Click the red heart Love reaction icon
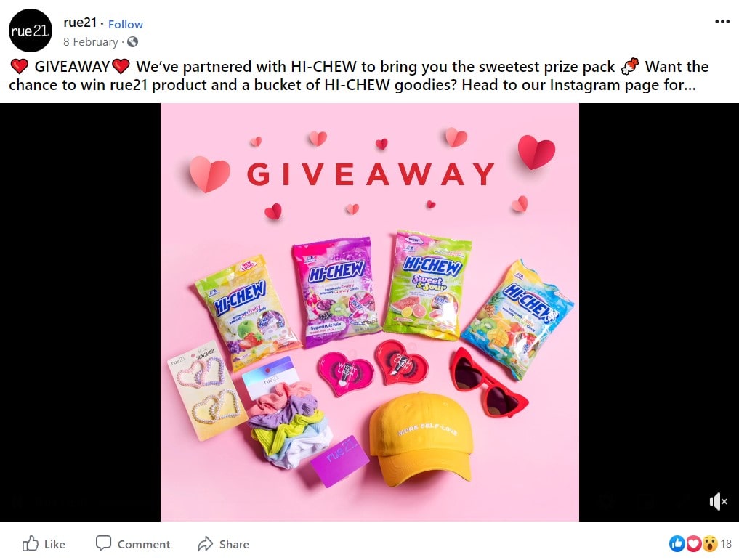 point(693,543)
